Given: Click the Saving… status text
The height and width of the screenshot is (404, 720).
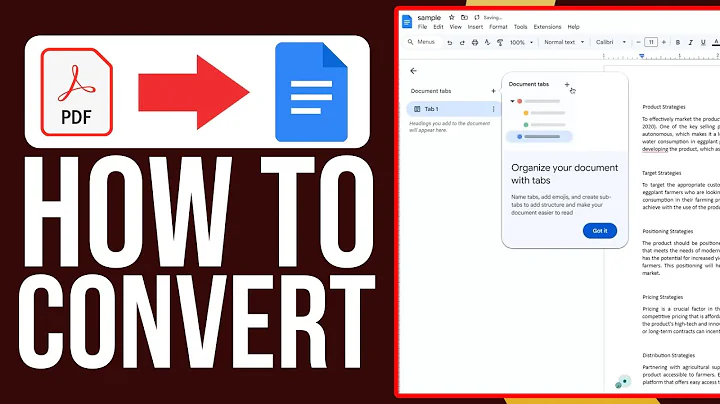Looking at the screenshot, I should point(493,17).
